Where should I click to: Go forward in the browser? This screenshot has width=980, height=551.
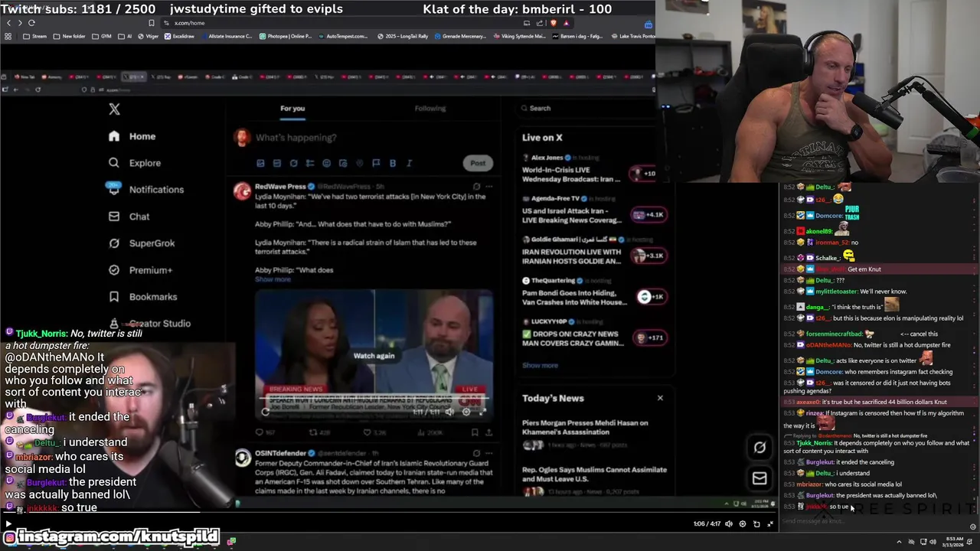pyautogui.click(x=20, y=23)
